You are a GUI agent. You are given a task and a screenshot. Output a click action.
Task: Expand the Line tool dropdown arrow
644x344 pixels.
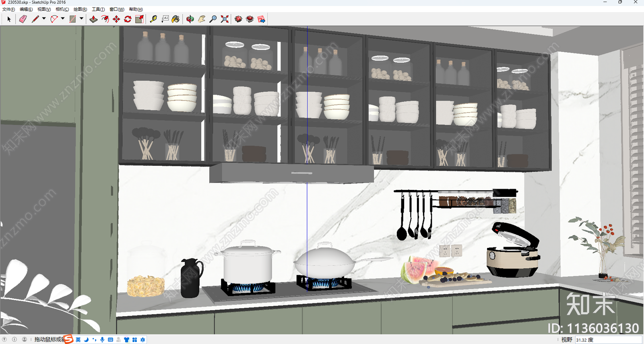click(x=44, y=19)
